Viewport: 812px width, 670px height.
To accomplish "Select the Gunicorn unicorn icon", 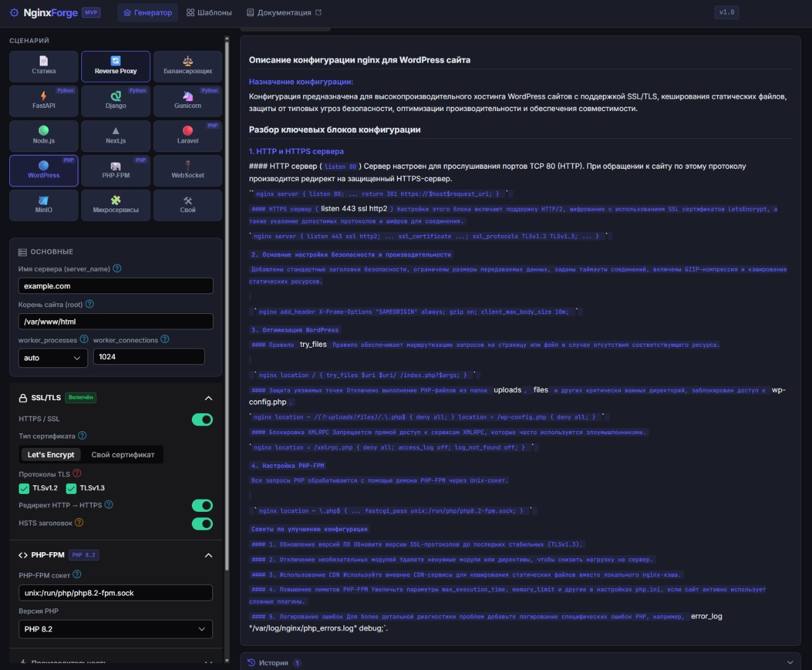I will [x=187, y=96].
